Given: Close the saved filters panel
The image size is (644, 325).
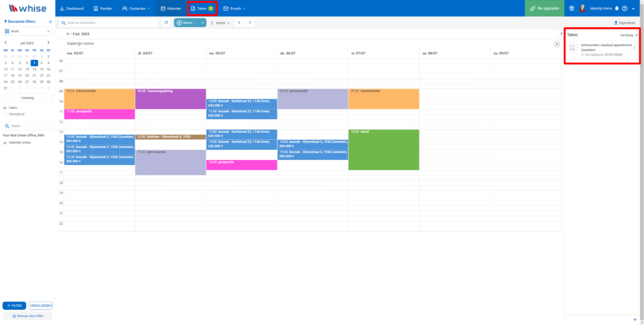Looking at the screenshot, I should [x=50, y=21].
